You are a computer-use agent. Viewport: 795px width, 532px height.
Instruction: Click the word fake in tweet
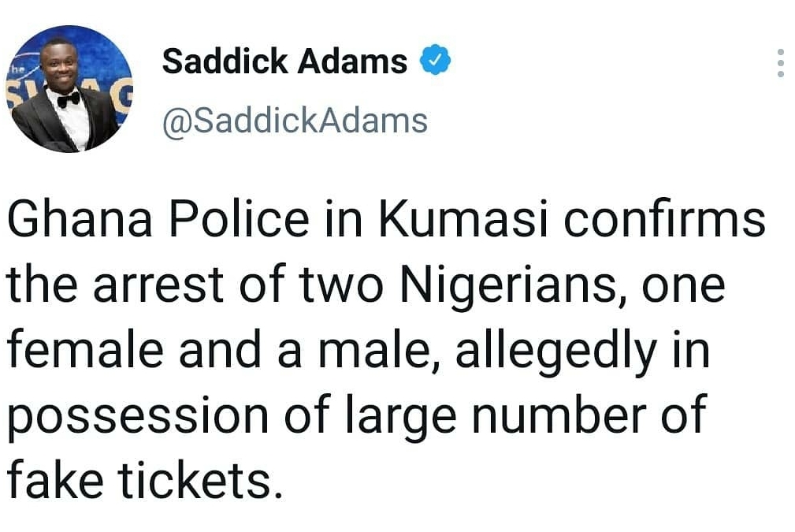(55, 480)
